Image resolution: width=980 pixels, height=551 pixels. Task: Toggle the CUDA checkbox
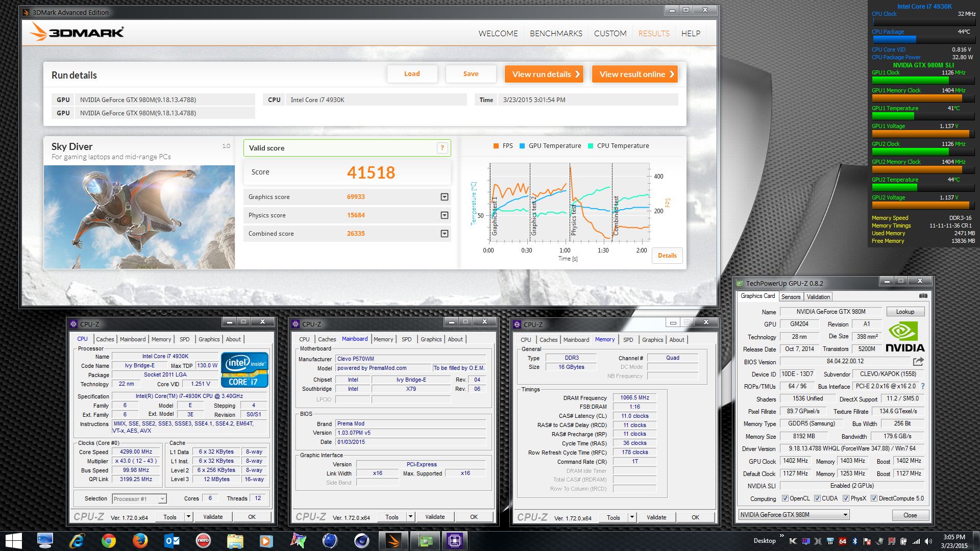click(817, 498)
